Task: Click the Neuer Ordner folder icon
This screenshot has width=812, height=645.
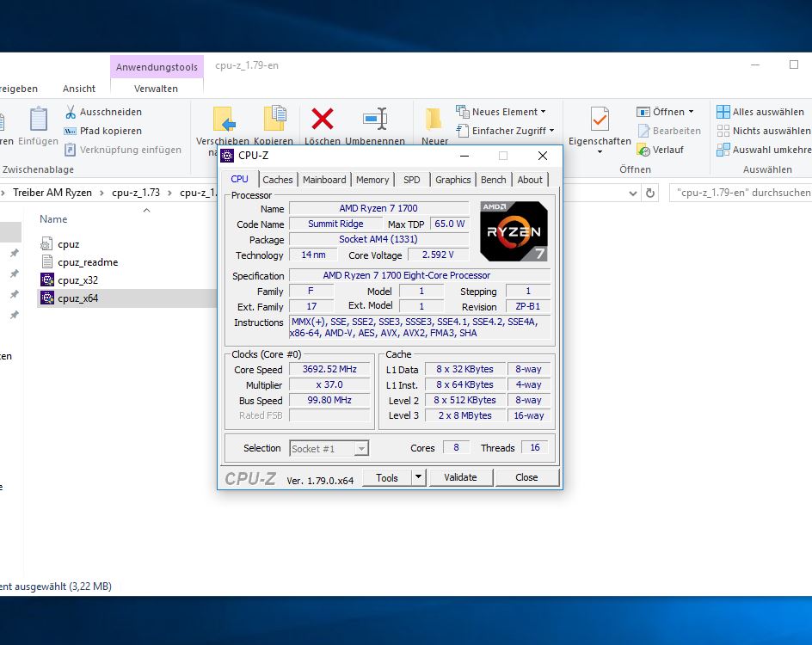Action: click(434, 119)
